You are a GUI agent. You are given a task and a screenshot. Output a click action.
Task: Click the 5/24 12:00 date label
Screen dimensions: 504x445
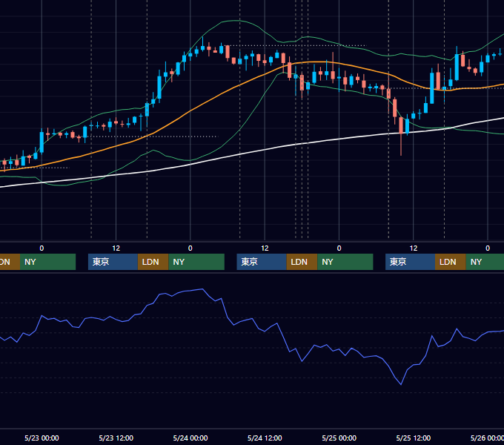click(x=265, y=438)
